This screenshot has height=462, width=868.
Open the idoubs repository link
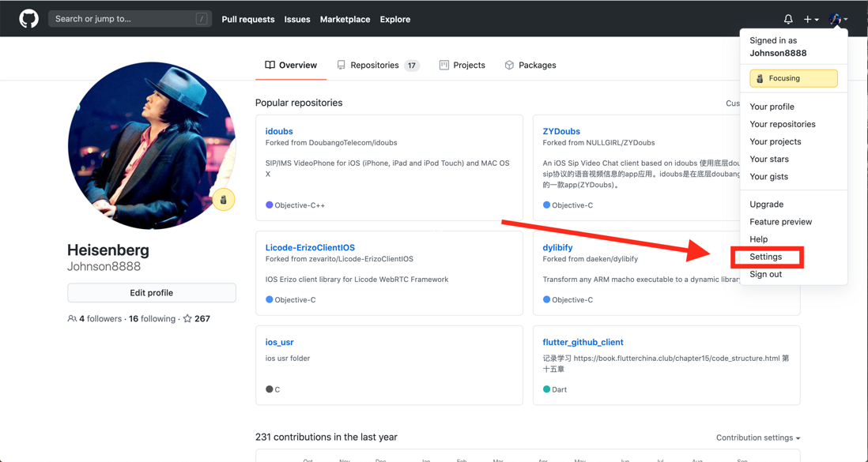[279, 131]
